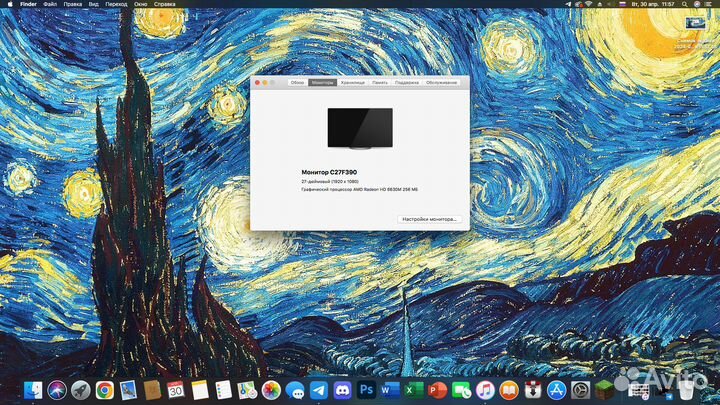This screenshot has width=720, height=405.
Task: Open the Файл menu
Action: point(50,4)
